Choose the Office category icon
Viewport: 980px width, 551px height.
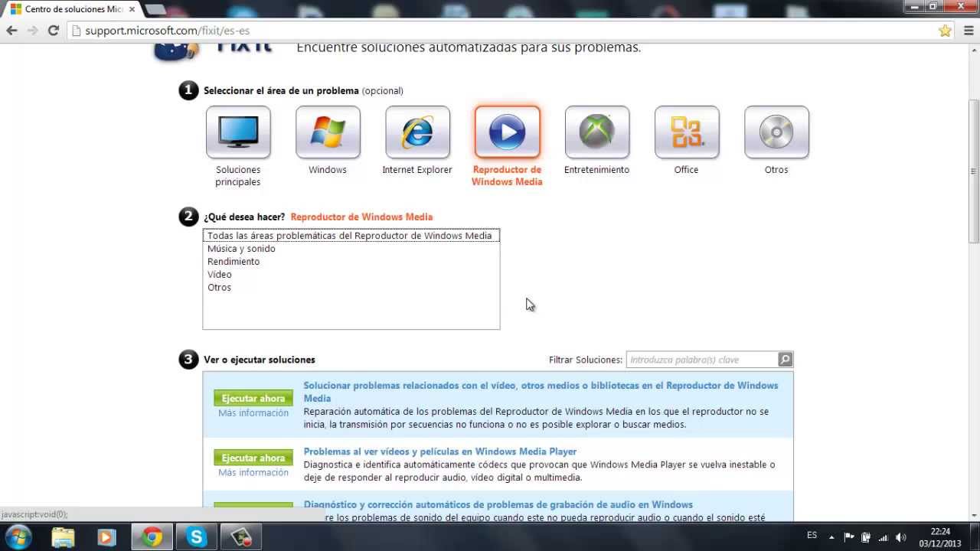(686, 132)
